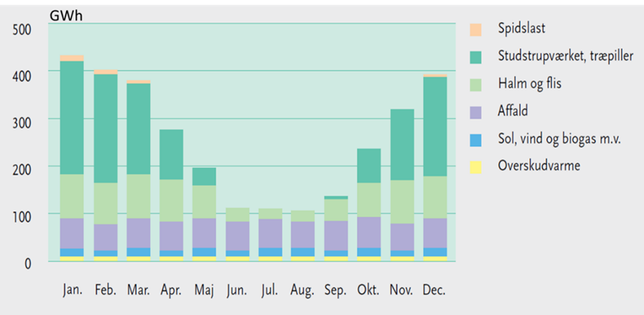Click June's purple Affald bar segment
Viewport: 644px width, 315px height.
tap(238, 236)
